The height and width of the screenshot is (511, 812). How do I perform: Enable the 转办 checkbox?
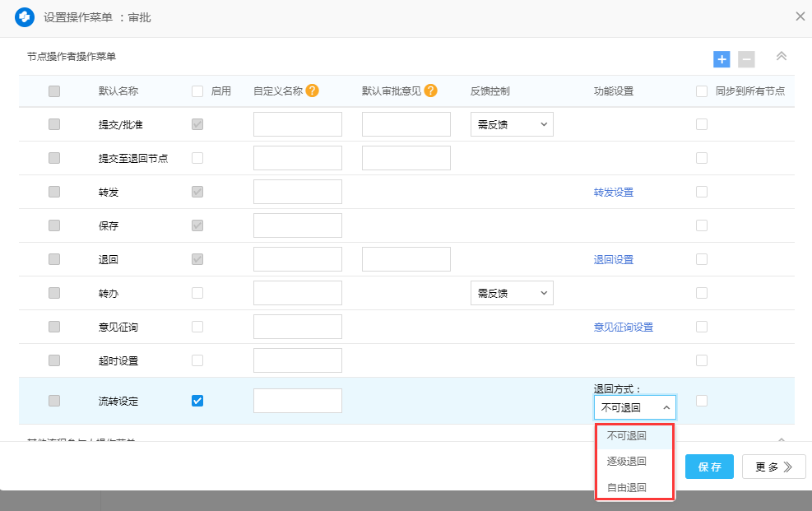(x=197, y=293)
